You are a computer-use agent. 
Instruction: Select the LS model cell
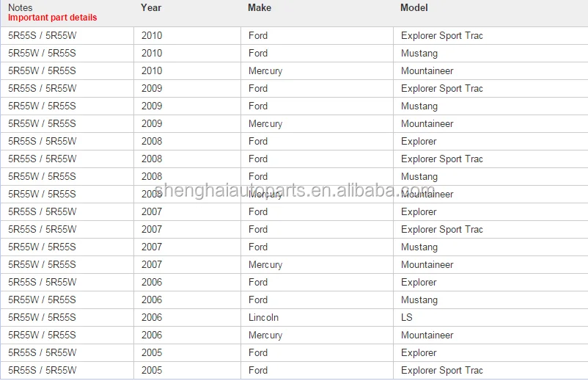pos(407,317)
